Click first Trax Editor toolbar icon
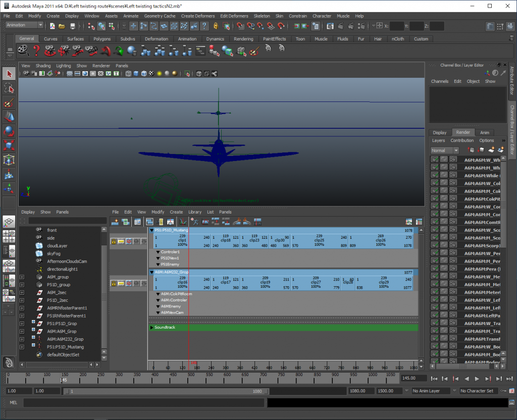The image size is (517, 420). tap(115, 222)
